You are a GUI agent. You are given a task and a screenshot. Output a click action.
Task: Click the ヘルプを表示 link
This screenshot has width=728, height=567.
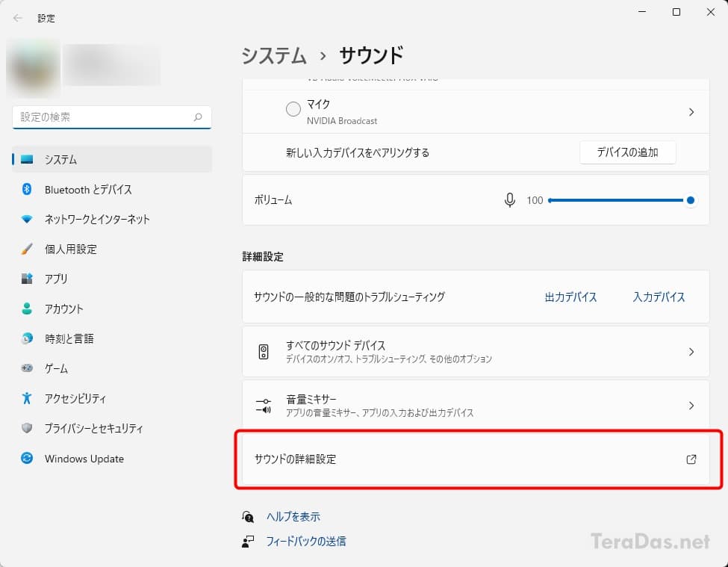[x=293, y=516]
